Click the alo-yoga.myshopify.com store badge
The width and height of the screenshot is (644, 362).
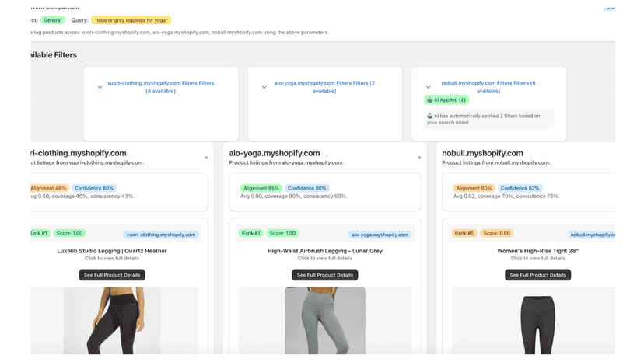tap(380, 235)
